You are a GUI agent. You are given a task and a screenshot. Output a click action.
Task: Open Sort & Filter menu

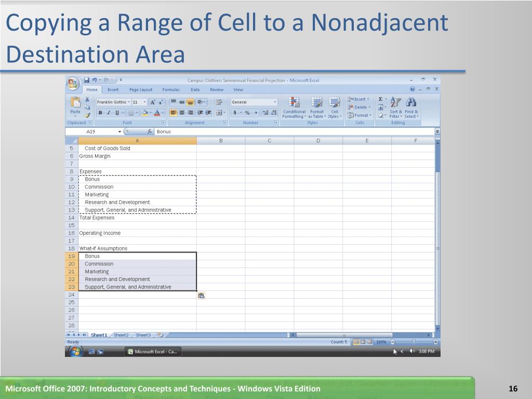[x=395, y=108]
